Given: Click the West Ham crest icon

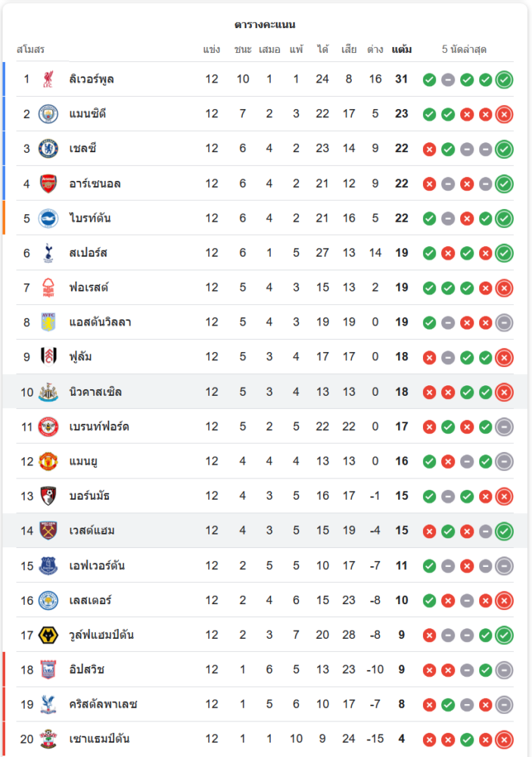Looking at the screenshot, I should coord(48,531).
